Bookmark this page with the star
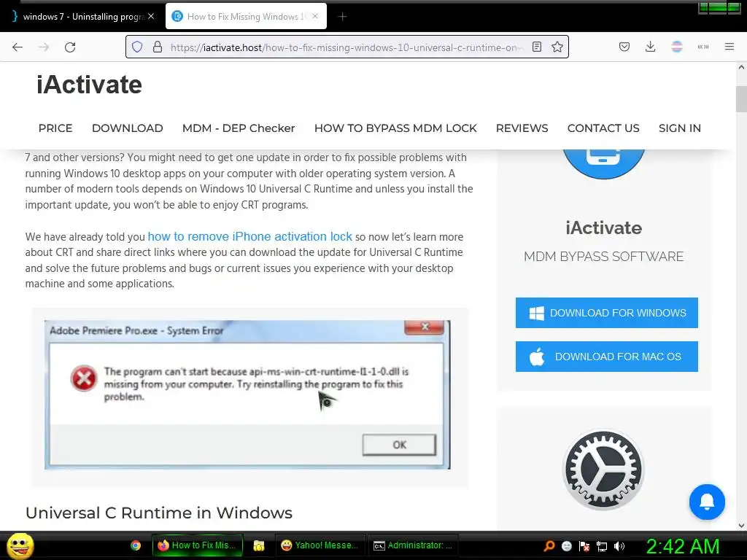This screenshot has width=747, height=560. 557,47
